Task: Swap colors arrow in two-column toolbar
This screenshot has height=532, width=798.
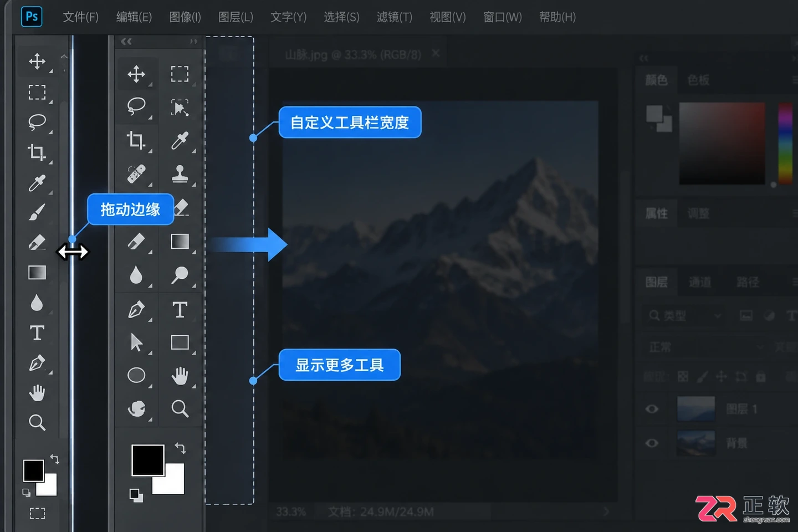Action: 181,448
